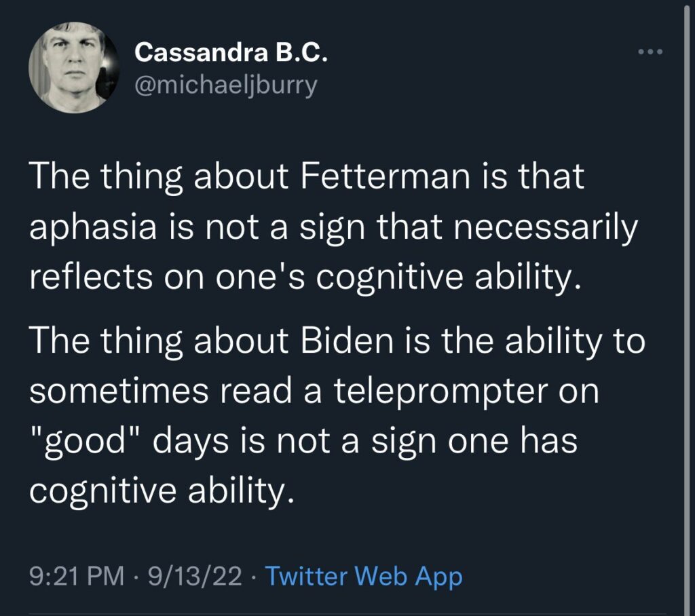695x616 pixels.
Task: Click the quoted word "good" in the tweet
Action: (x=86, y=443)
